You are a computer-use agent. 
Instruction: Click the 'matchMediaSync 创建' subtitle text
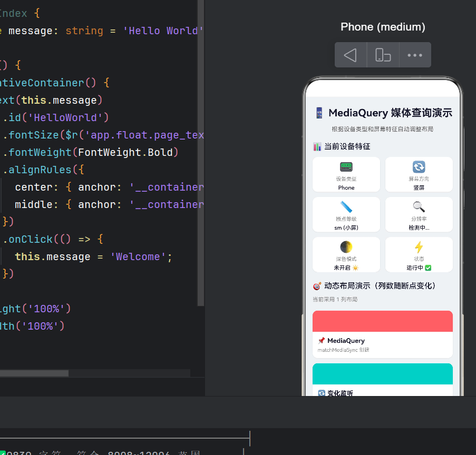(343, 350)
